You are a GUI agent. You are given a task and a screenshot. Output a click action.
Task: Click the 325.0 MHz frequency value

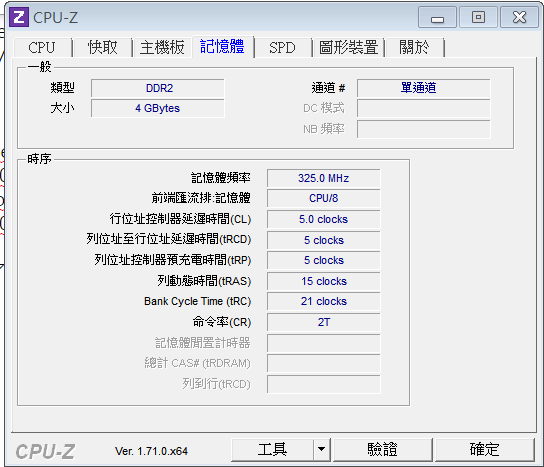[x=324, y=178]
